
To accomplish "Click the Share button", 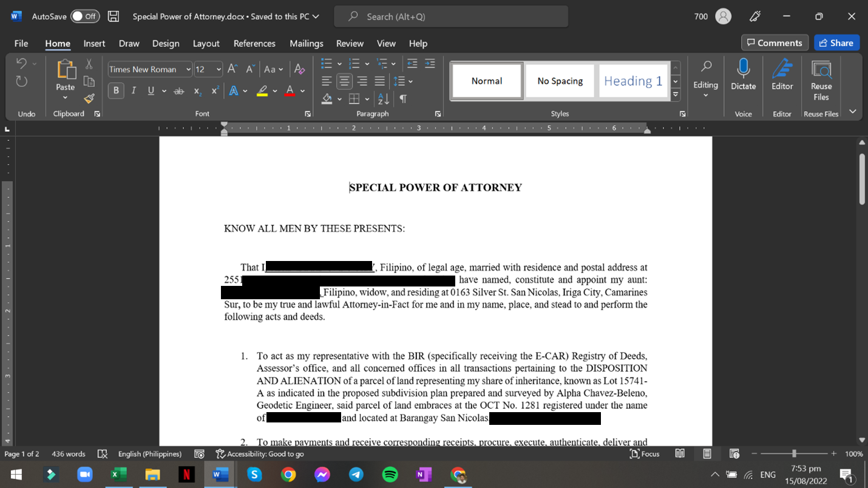I will pyautogui.click(x=836, y=42).
